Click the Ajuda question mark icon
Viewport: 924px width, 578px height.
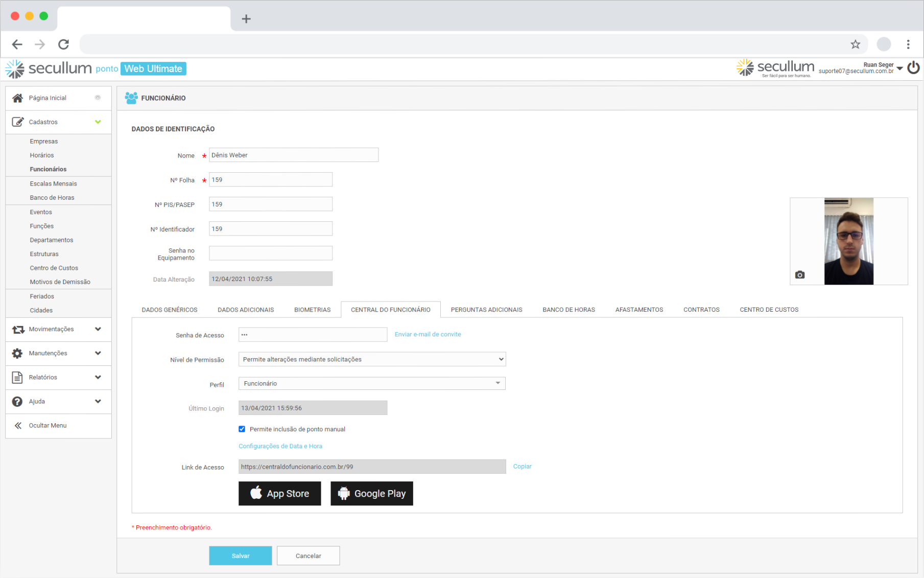(17, 401)
